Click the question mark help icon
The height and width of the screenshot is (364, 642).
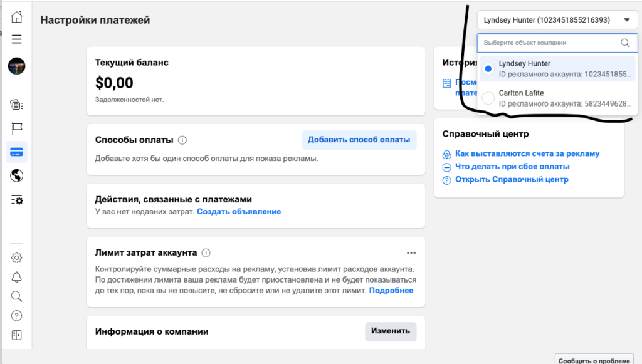tap(16, 316)
